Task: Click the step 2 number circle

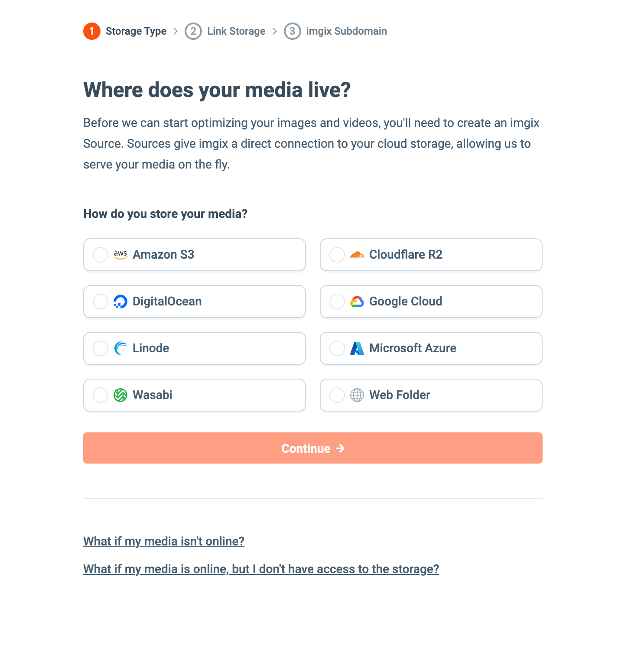Action: [193, 31]
